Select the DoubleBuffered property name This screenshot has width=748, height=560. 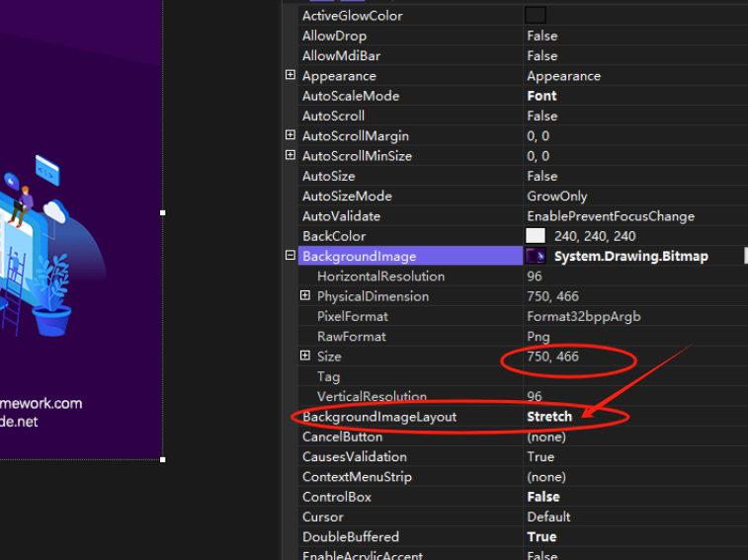point(351,536)
